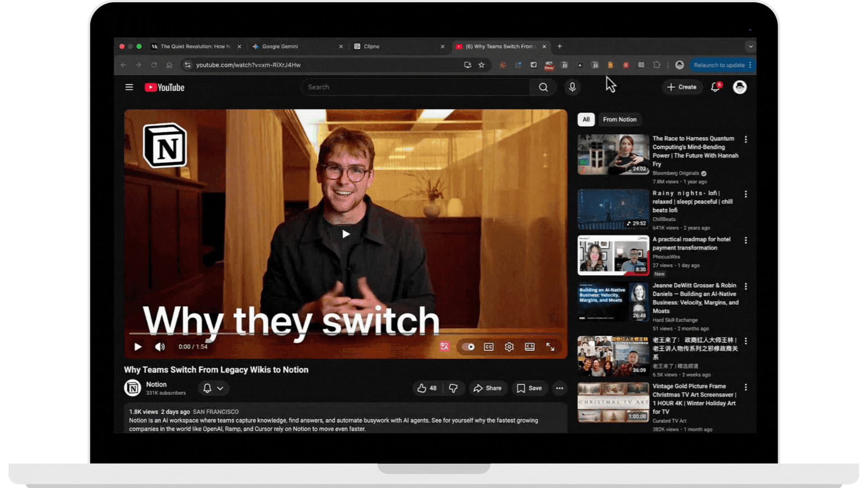The height and width of the screenshot is (488, 868).
Task: Enter full screen video mode
Action: point(550,347)
